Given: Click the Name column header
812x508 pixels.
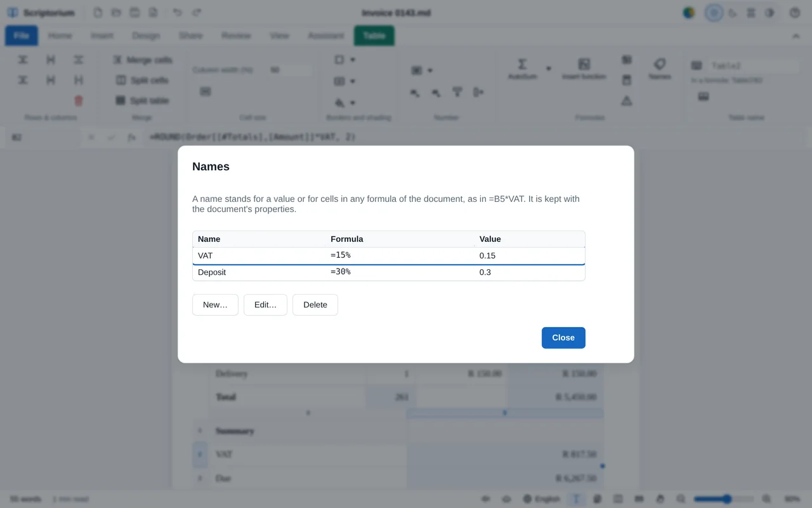Looking at the screenshot, I should [x=259, y=239].
